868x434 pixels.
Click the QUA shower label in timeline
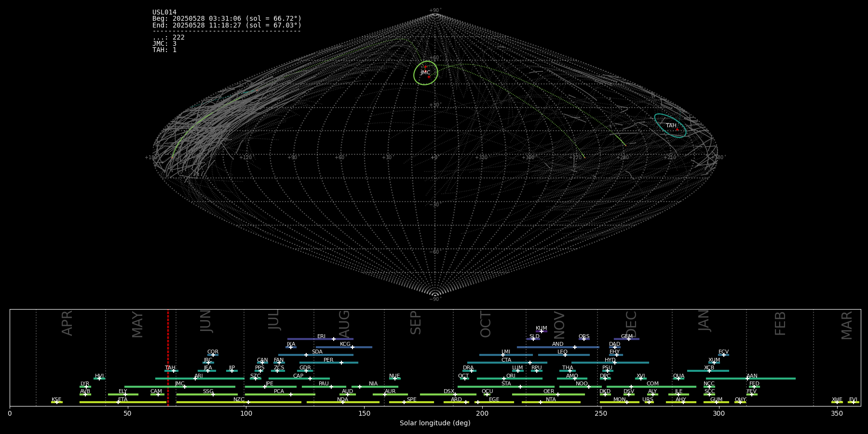pyautogui.click(x=678, y=376)
